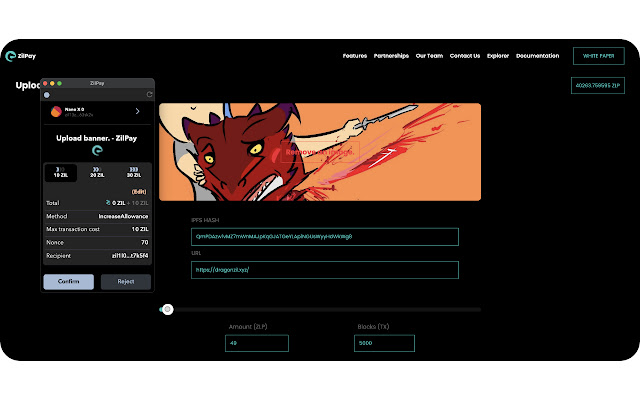Image resolution: width=640 pixels, height=400 pixels.
Task: Open the Partnerships menu item
Action: tap(391, 56)
